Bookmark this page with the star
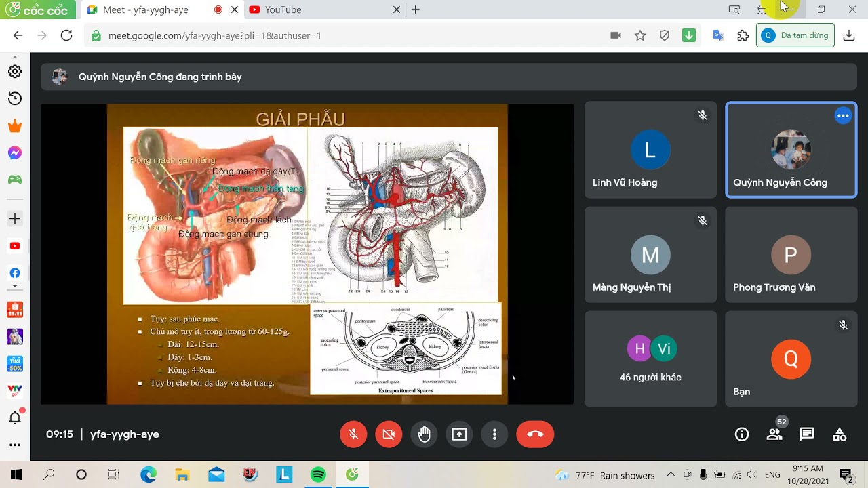Screen dimensions: 868x488 click(x=640, y=35)
